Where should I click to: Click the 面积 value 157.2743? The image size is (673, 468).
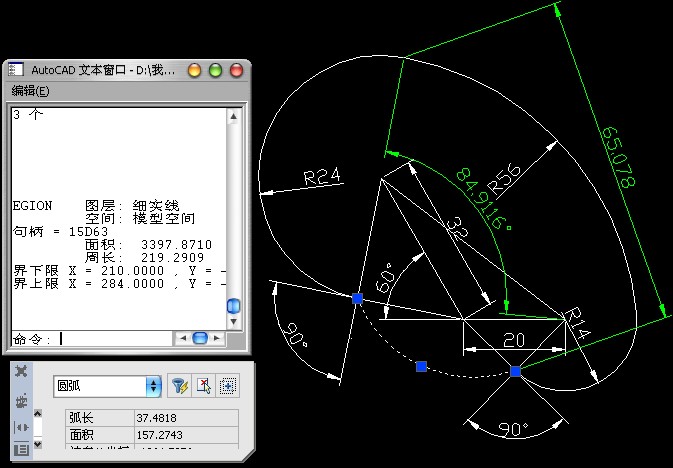pos(186,435)
